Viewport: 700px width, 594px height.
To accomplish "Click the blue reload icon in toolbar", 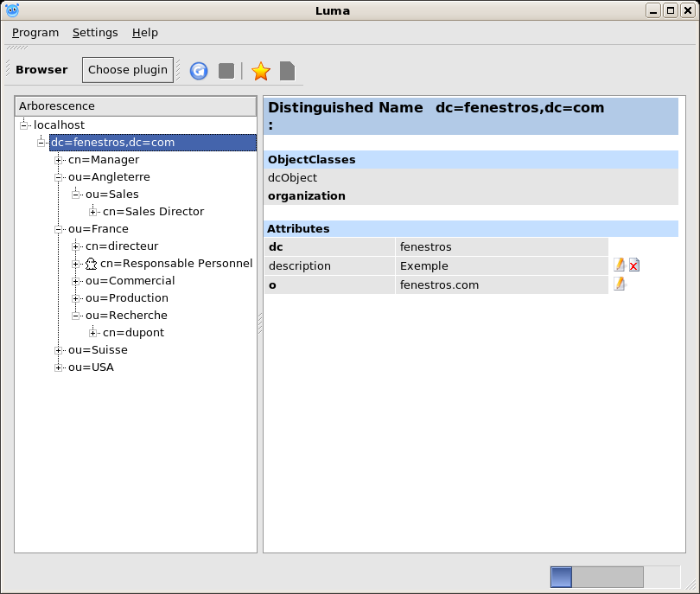I will tap(199, 71).
